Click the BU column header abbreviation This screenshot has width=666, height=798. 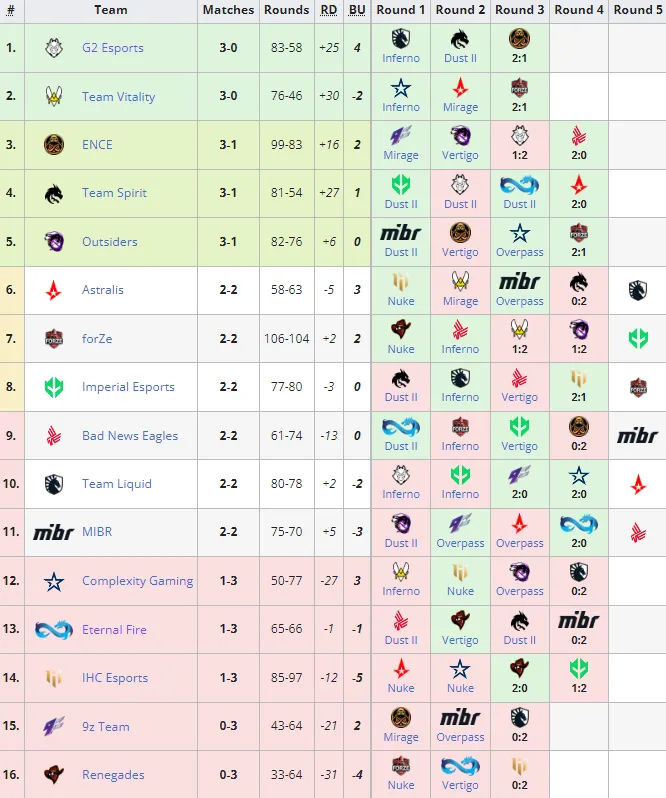point(357,10)
